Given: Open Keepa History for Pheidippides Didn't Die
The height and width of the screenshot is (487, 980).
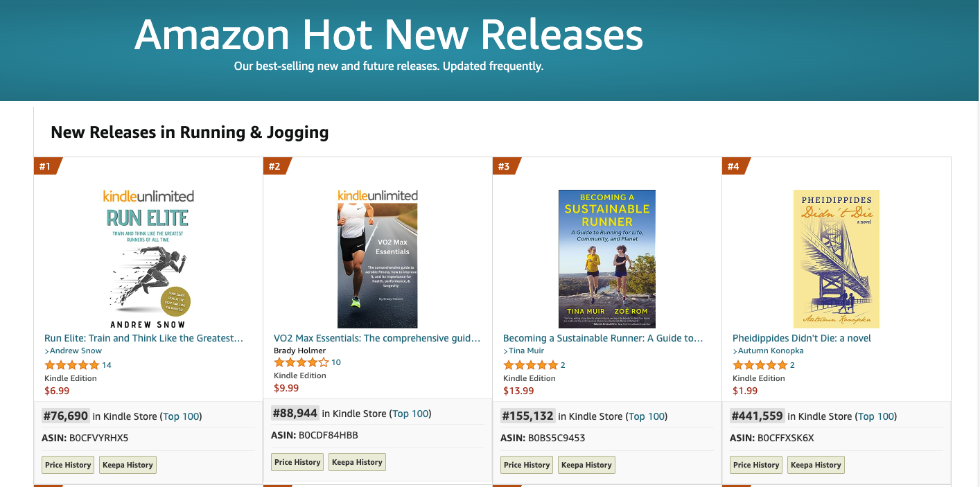Looking at the screenshot, I should tap(816, 465).
